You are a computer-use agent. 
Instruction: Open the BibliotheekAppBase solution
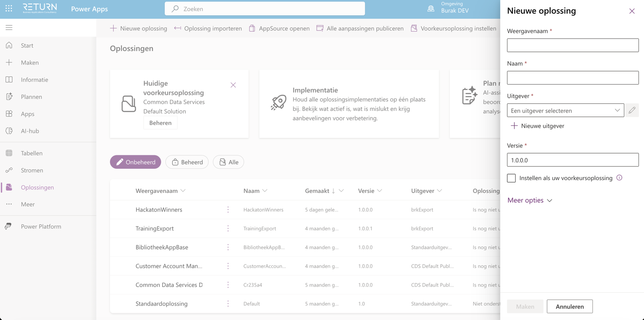click(162, 247)
